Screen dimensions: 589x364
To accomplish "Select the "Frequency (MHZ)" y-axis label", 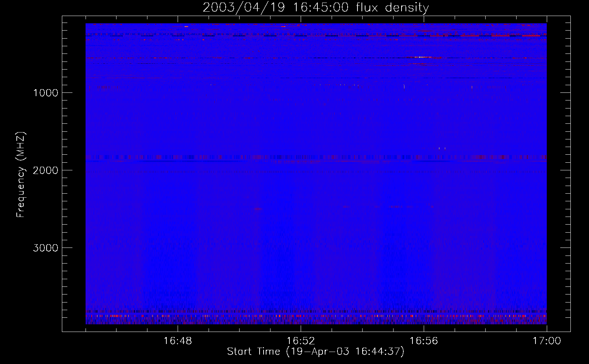I will coord(21,175).
